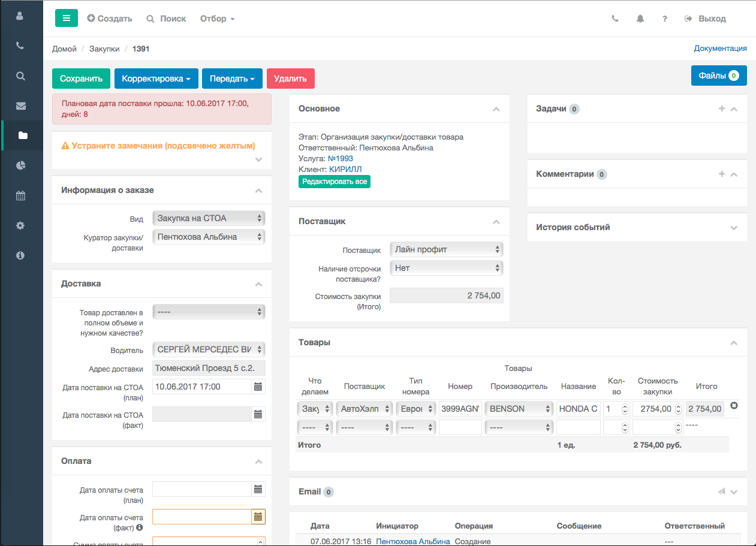Open the mail envelope sidebar icon
This screenshot has height=546, width=756.
click(x=20, y=106)
